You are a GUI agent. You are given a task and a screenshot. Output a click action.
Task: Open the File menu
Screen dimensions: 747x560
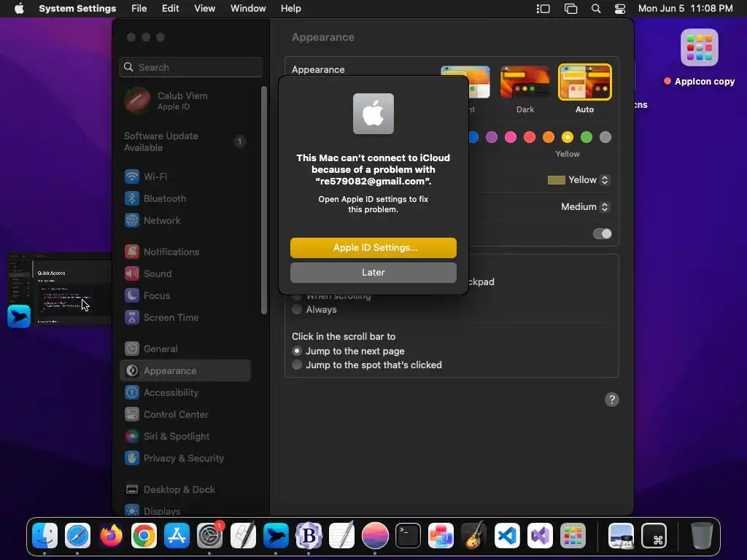point(139,9)
